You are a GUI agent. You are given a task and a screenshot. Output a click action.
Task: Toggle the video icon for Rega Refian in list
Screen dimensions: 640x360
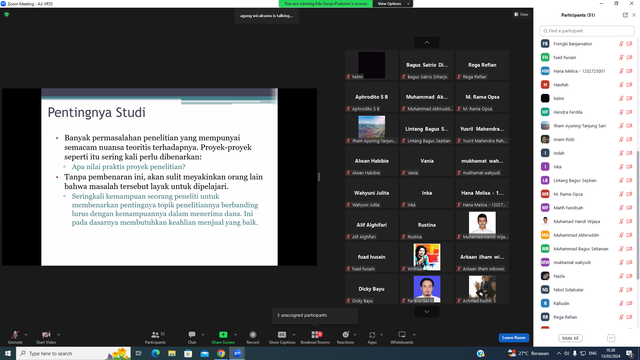coord(629,317)
